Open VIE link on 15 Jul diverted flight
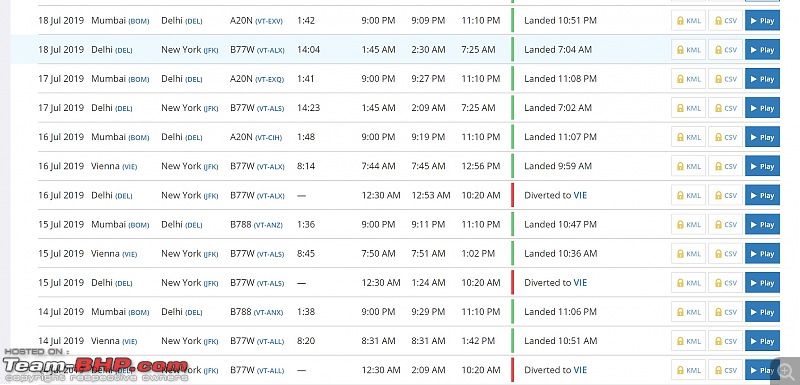 tap(580, 283)
